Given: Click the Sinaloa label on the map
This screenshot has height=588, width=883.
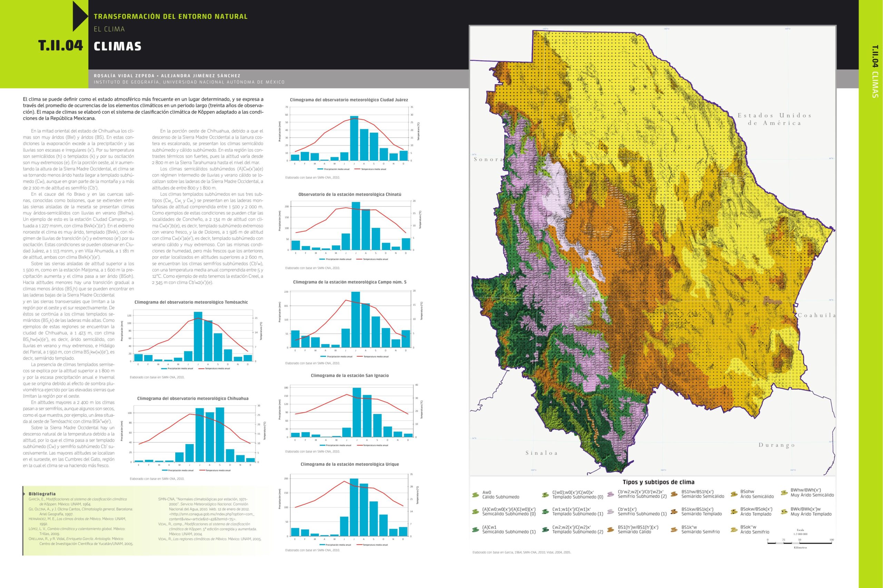Looking at the screenshot, I should [x=541, y=453].
